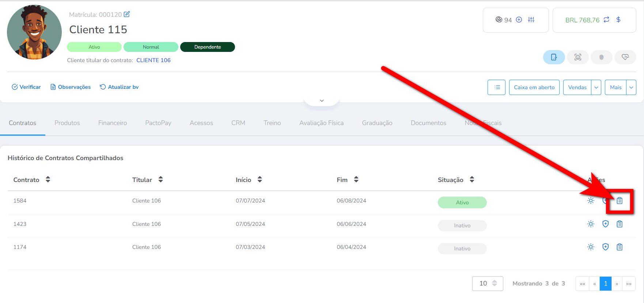The width and height of the screenshot is (644, 303).
Task: Click the plus circle icon beside 94 points
Action: pos(519,20)
